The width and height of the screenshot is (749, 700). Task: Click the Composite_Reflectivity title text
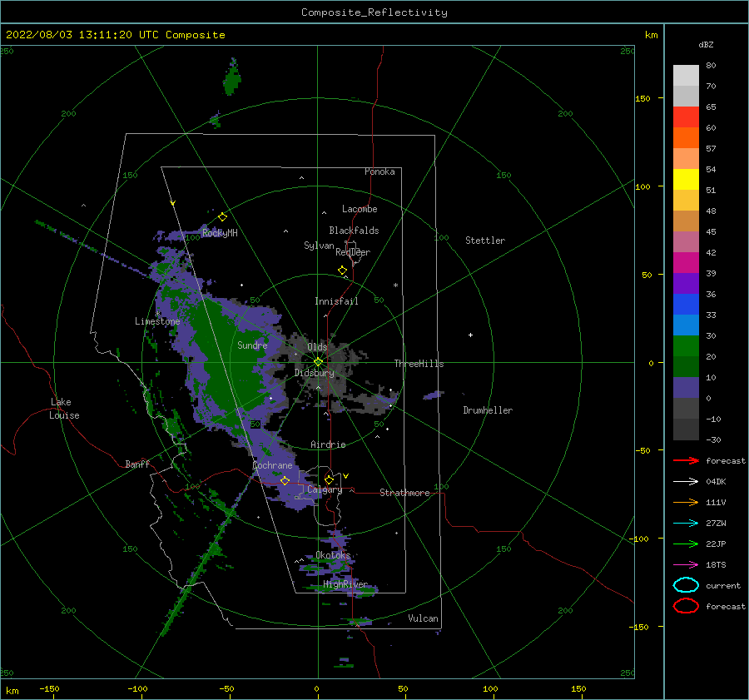374,12
